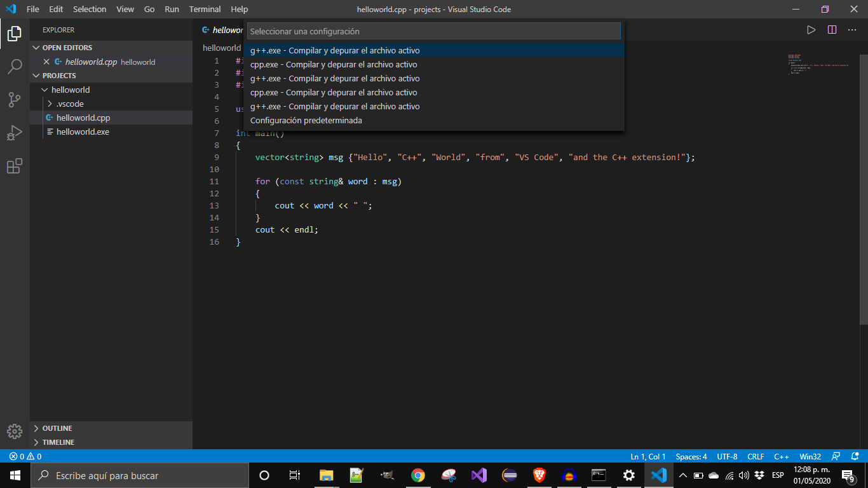Click C++ language mode in status bar
This screenshot has width=868, height=488.
[x=782, y=456]
